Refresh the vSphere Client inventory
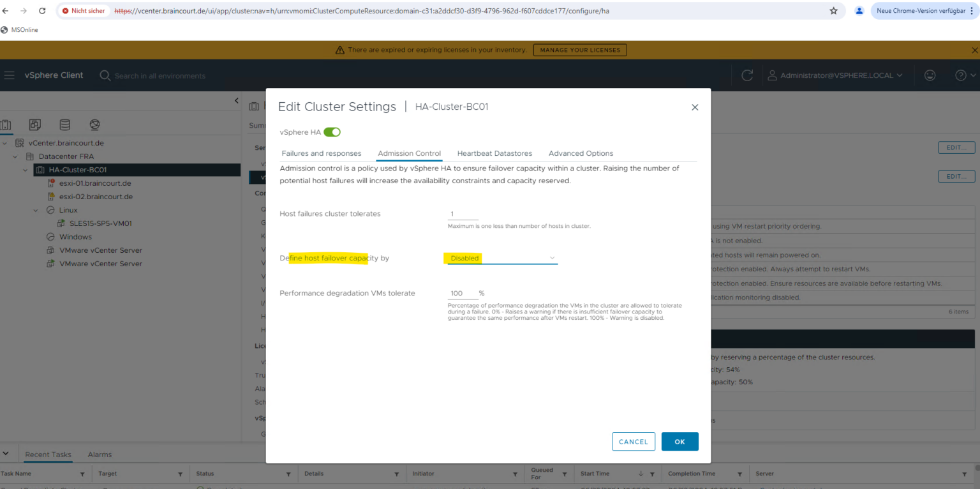Viewport: 980px width, 489px height. tap(746, 75)
